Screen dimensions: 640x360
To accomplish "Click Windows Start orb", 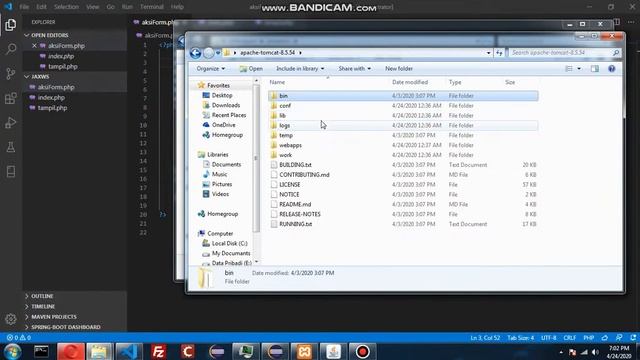I will pos(12,351).
